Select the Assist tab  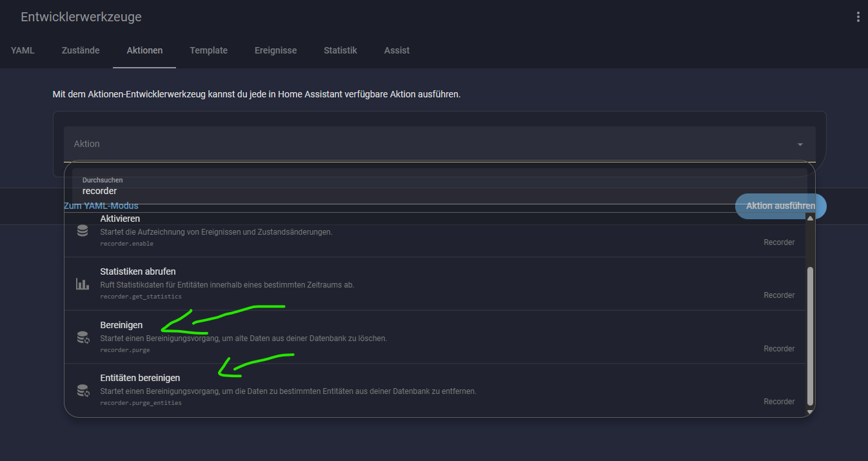pyautogui.click(x=397, y=50)
